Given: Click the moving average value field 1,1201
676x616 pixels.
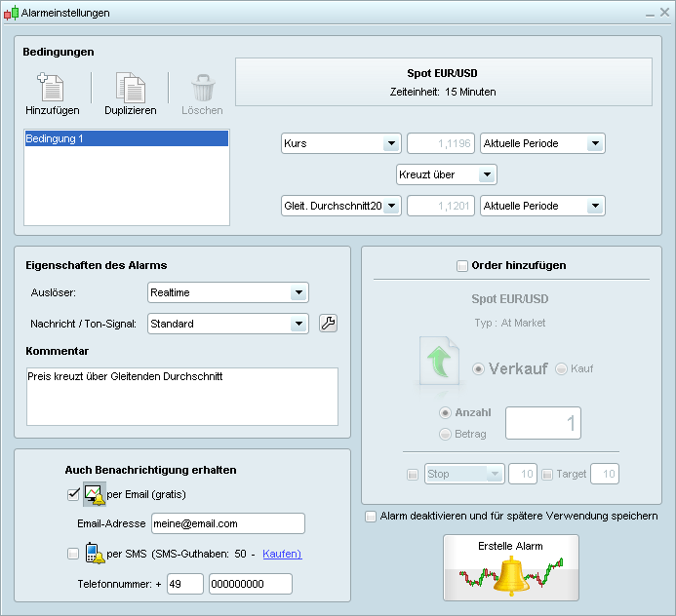Looking at the screenshot, I should click(441, 206).
